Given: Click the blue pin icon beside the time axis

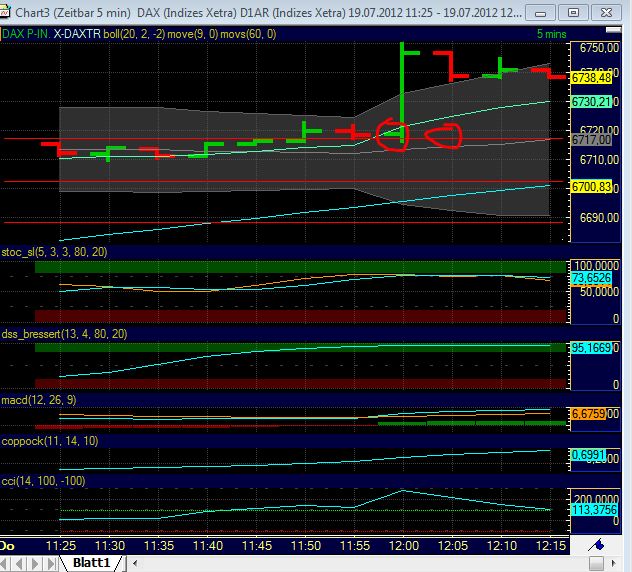Looking at the screenshot, I should tap(597, 545).
